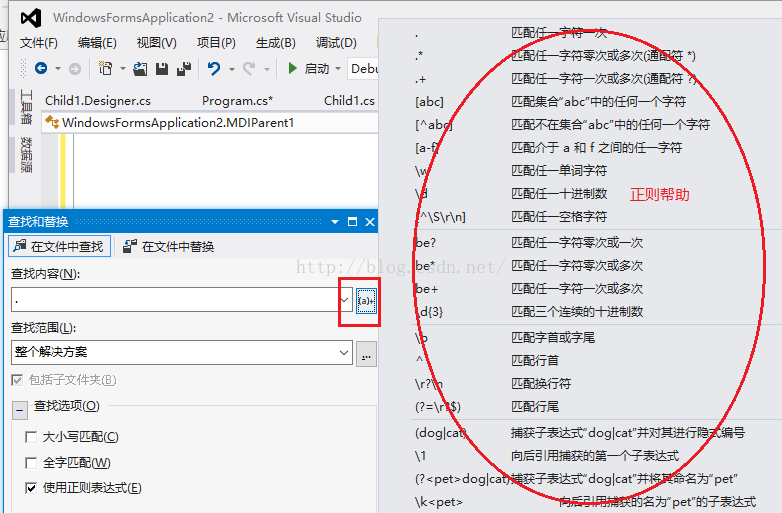Image resolution: width=782 pixels, height=513 pixels.
Task: Enable Match case (大小写匹配) checkbox
Action: 31,437
